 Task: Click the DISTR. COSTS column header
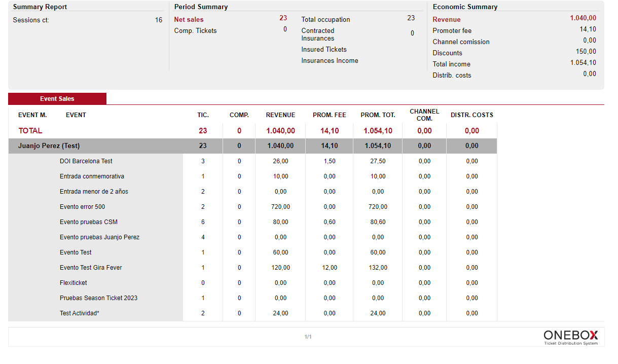(472, 115)
